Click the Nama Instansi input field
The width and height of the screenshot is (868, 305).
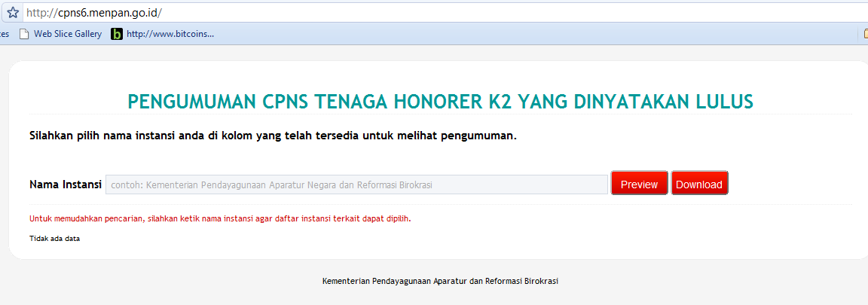coord(356,185)
